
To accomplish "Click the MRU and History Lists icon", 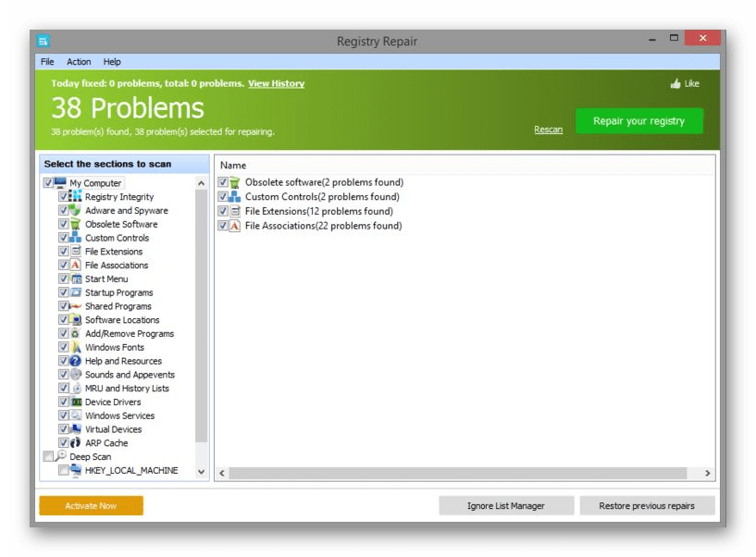I will click(x=76, y=388).
